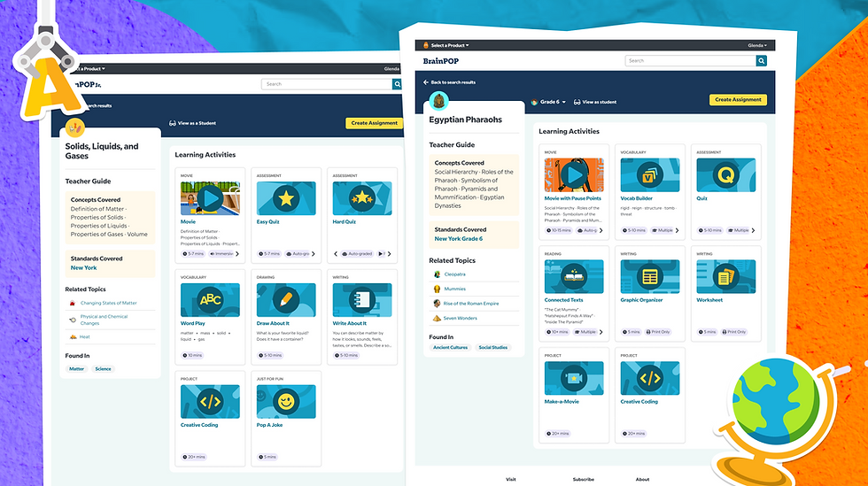
Task: Click the About footer link
Action: click(x=642, y=479)
